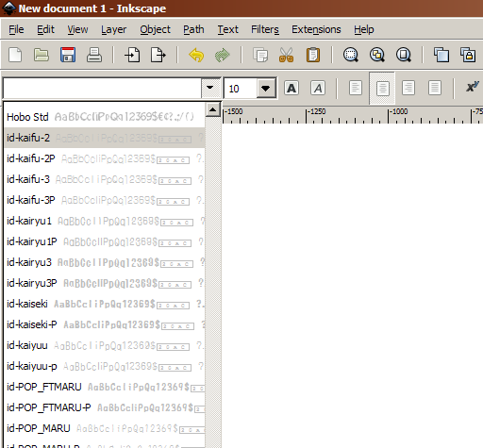This screenshot has width=483, height=448.
Task: Open the font size dropdown arrow
Action: tap(266, 89)
